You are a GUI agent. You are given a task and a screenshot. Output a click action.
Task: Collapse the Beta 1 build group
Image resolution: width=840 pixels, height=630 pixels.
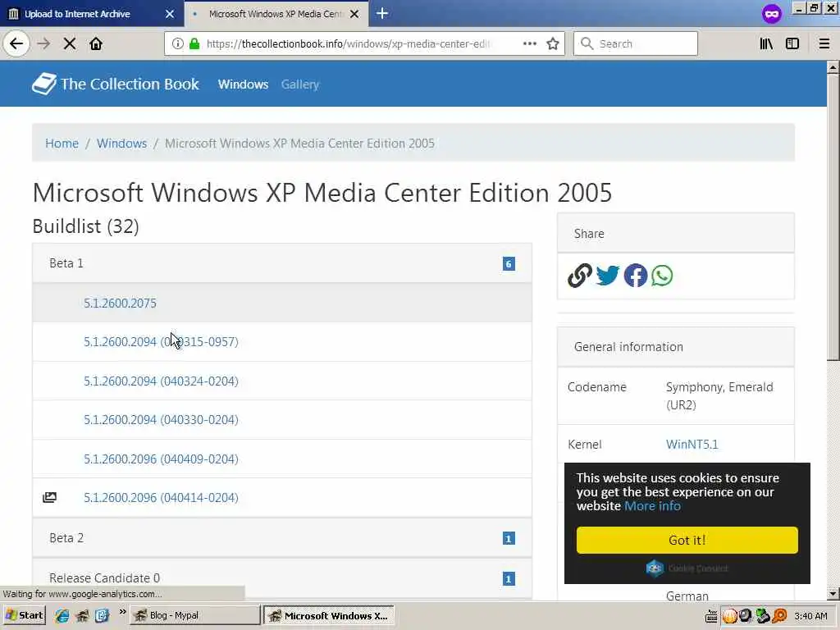pyautogui.click(x=282, y=263)
